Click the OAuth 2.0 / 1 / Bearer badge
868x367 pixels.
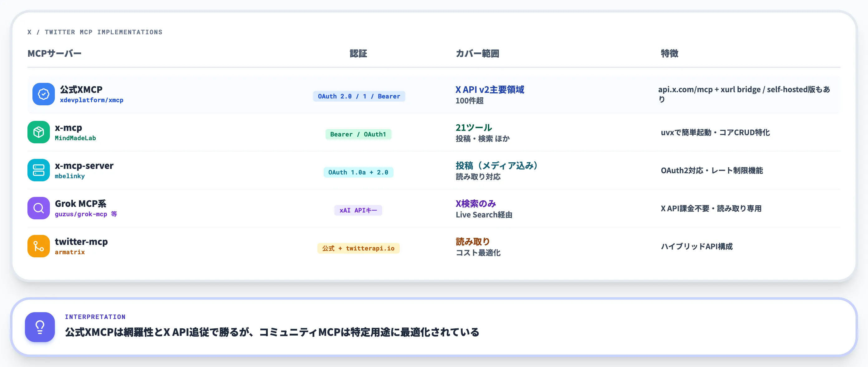359,97
